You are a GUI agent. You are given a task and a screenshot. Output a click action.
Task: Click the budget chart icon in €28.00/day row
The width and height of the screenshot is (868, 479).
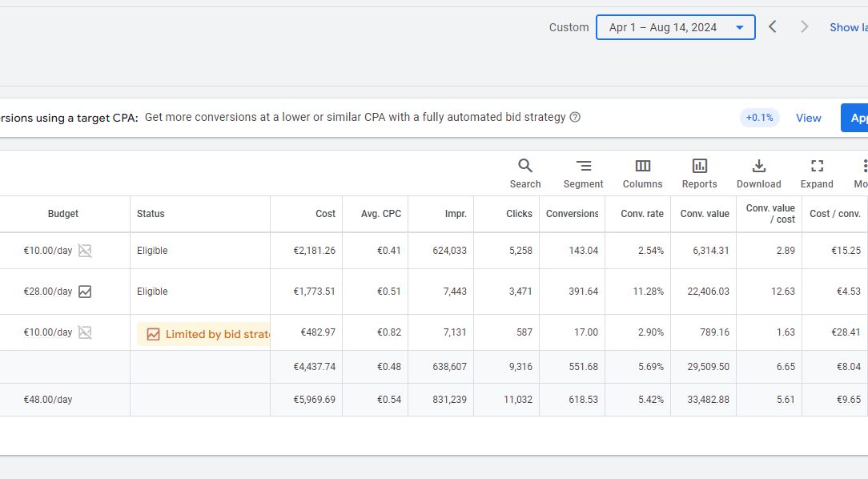(85, 292)
